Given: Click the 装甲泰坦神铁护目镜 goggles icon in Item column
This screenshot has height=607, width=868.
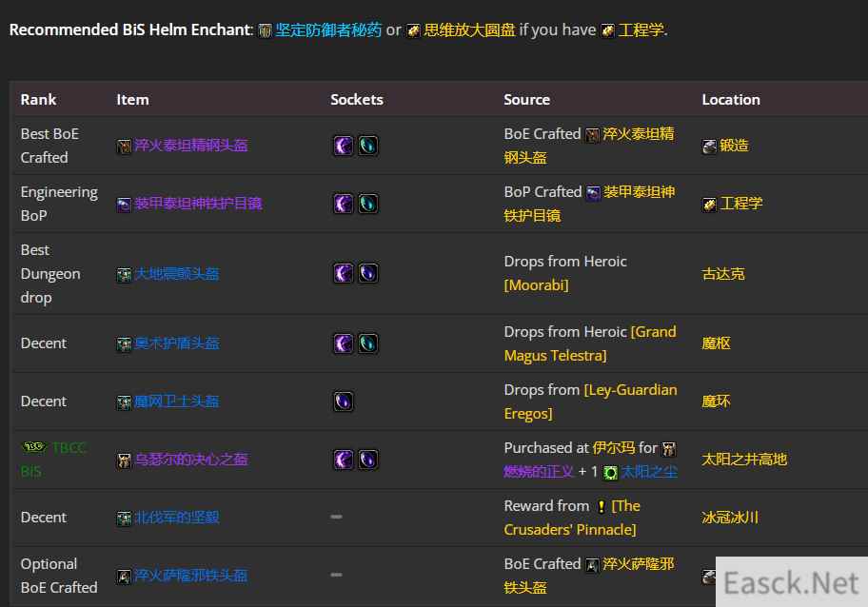Looking at the screenshot, I should coord(124,204).
